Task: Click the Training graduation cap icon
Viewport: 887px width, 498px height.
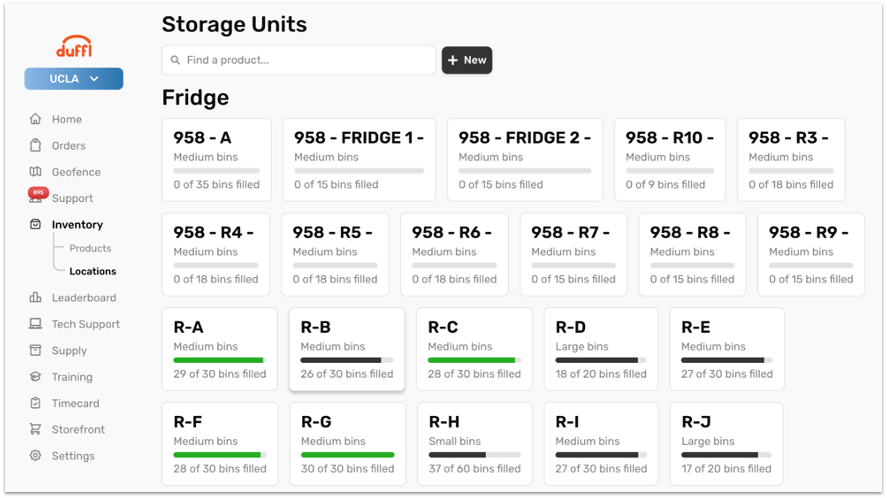Action: tap(36, 377)
